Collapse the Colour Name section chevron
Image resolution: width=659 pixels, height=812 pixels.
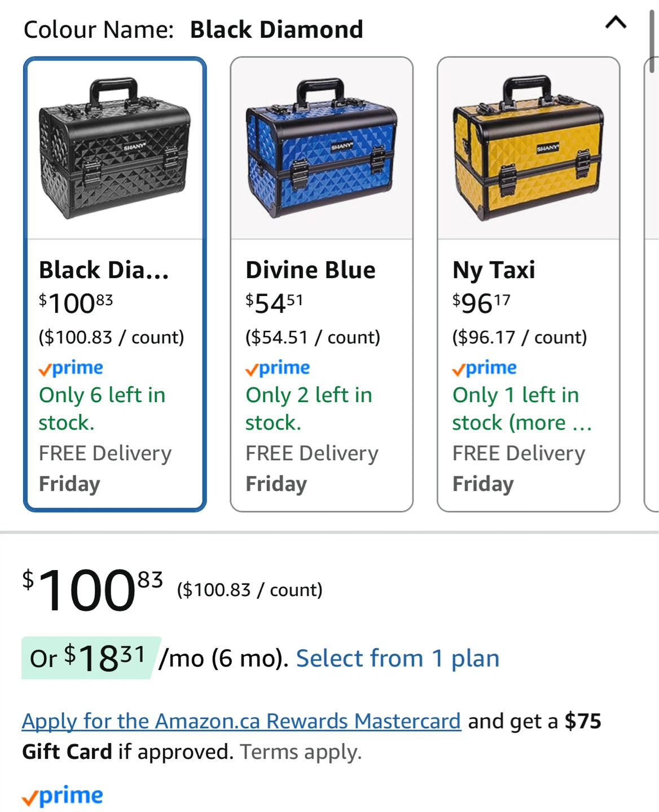[616, 23]
